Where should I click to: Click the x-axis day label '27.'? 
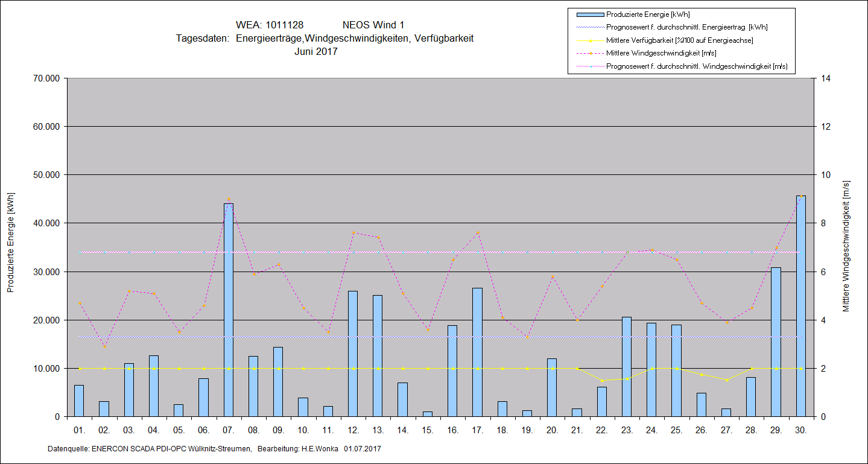(726, 430)
